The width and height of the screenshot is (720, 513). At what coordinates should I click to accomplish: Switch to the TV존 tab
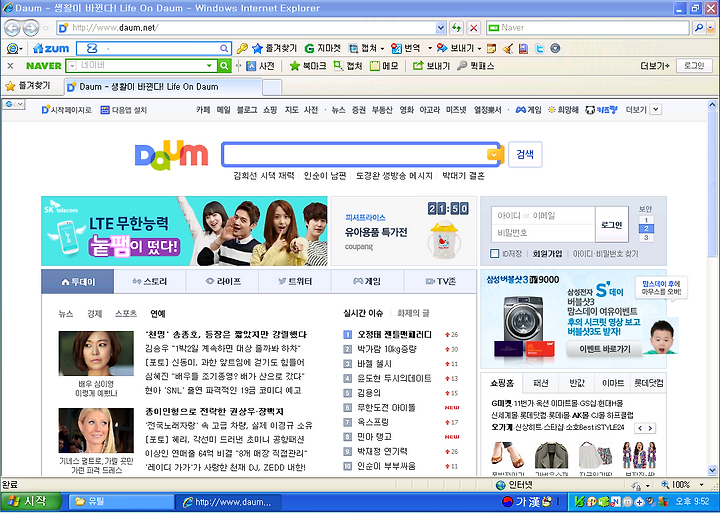click(440, 282)
